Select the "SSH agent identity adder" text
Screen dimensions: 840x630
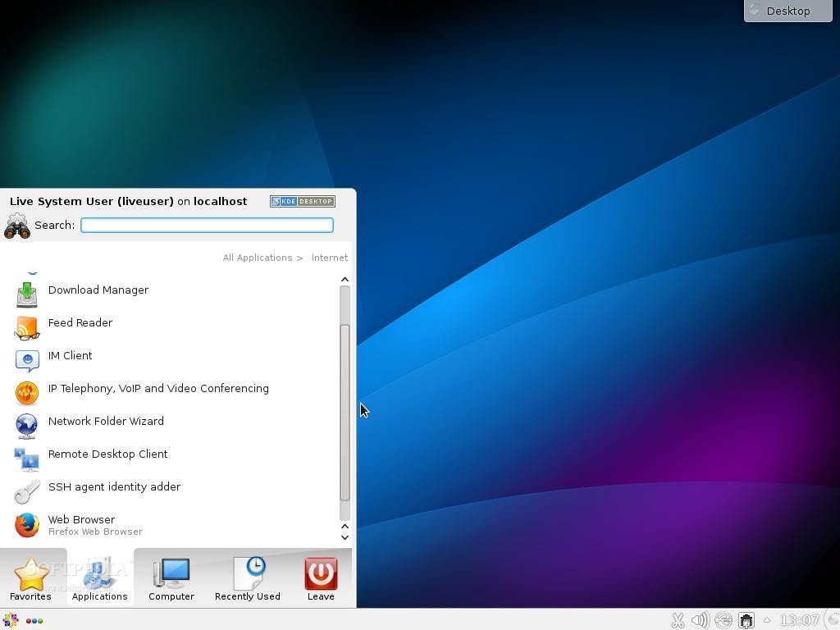pyautogui.click(x=114, y=486)
